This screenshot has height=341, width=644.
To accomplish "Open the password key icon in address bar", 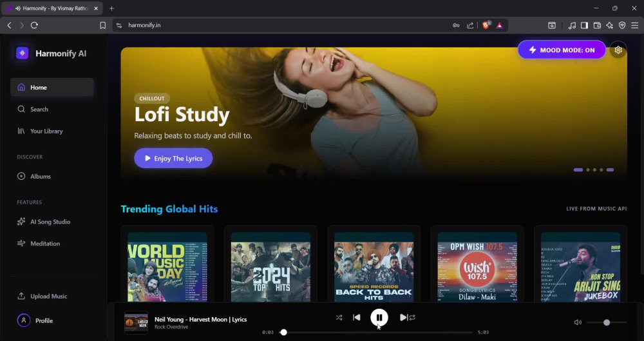I will [456, 25].
